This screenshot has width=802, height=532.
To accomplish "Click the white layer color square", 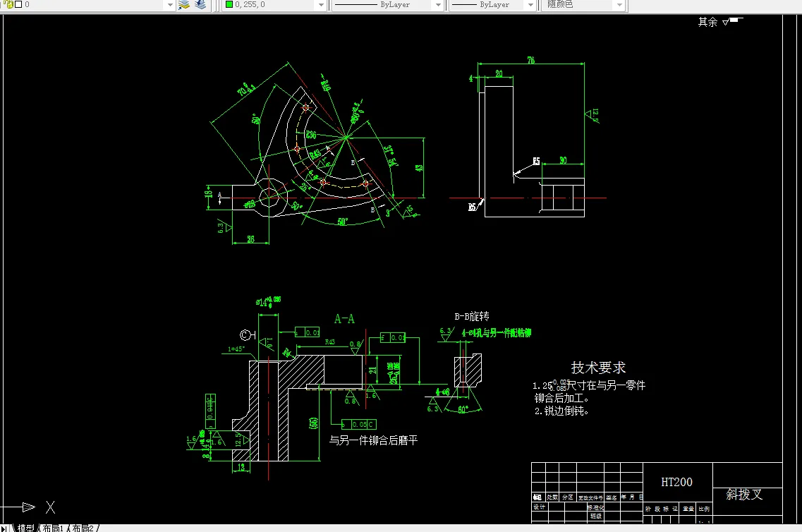I will (x=18, y=6).
